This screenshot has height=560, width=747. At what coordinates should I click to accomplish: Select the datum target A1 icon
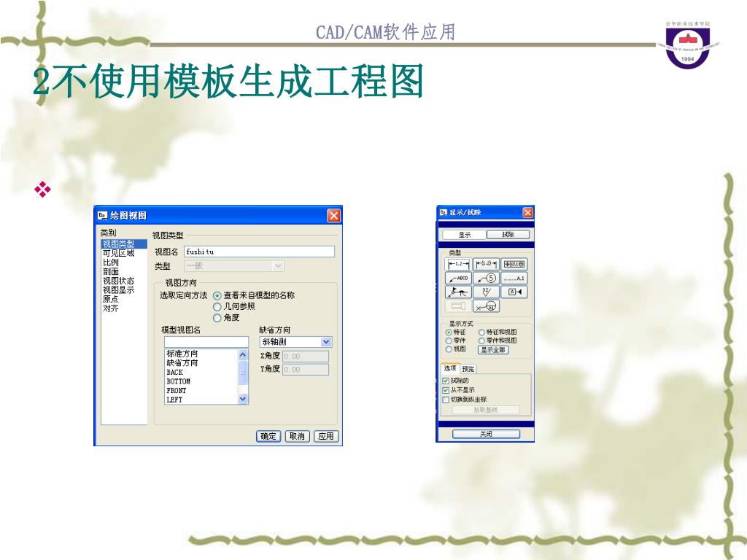click(x=486, y=306)
